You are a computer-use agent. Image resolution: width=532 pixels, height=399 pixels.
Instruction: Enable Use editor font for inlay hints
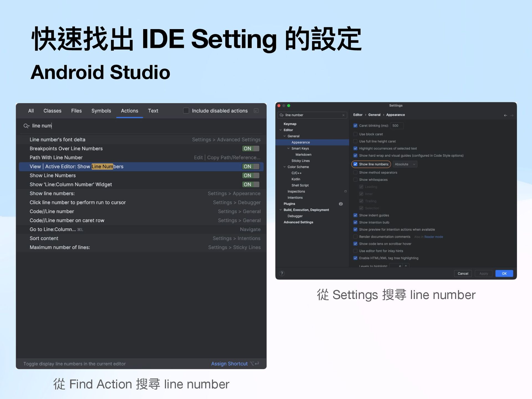pyautogui.click(x=355, y=251)
